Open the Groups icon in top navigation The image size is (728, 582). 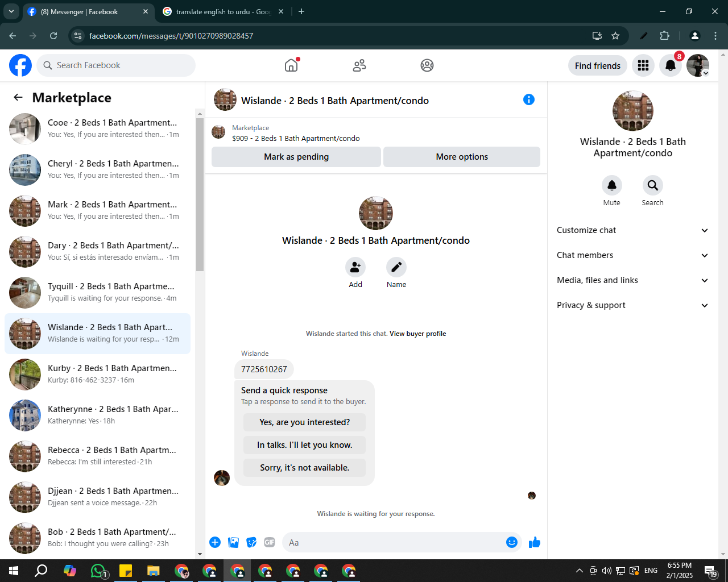[427, 65]
